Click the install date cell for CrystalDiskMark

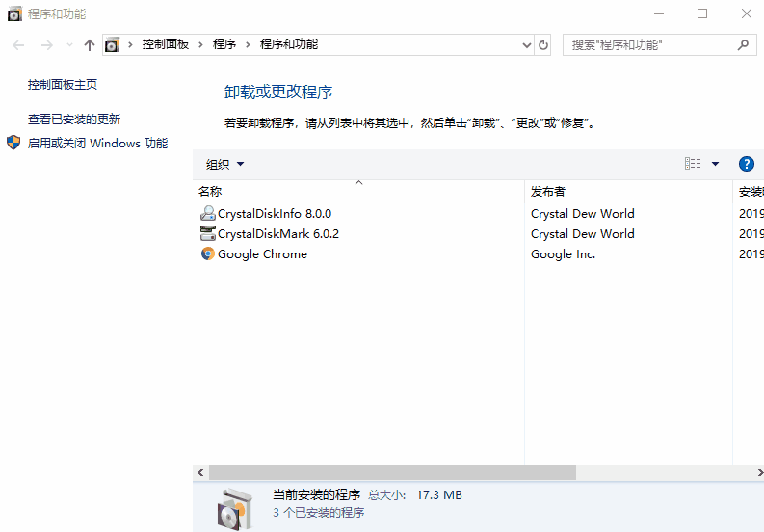pos(751,234)
